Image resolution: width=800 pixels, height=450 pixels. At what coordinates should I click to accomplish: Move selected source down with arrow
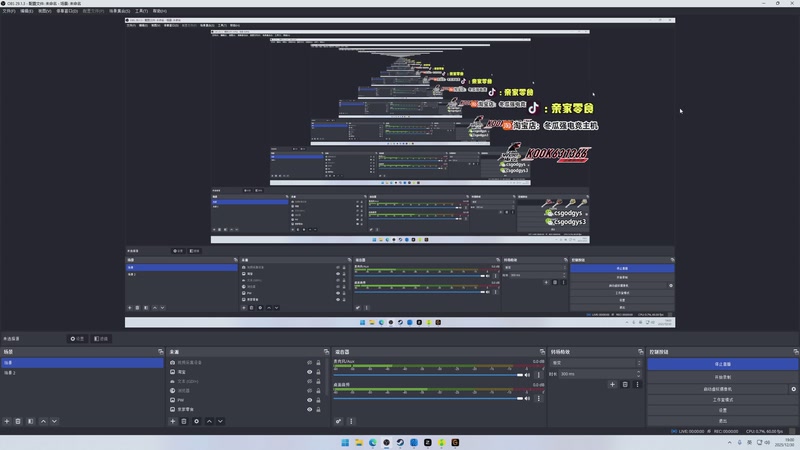(220, 421)
